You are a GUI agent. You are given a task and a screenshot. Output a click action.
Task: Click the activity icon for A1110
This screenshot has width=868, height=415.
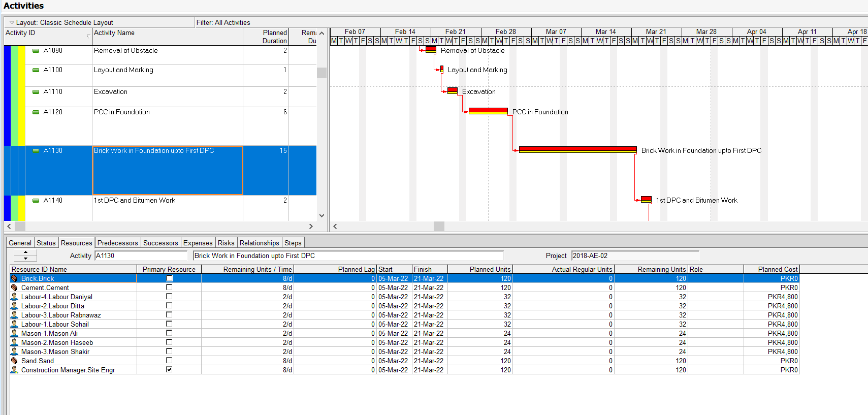pyautogui.click(x=36, y=92)
